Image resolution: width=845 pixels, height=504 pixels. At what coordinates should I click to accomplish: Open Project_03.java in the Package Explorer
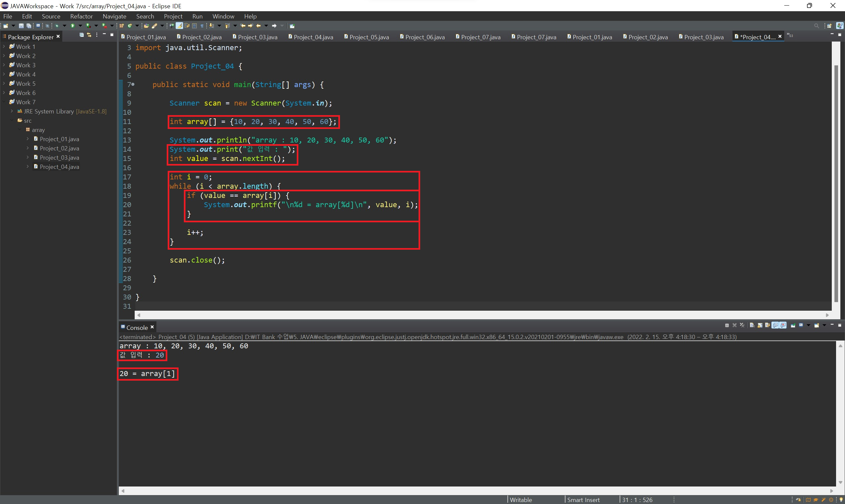(59, 158)
